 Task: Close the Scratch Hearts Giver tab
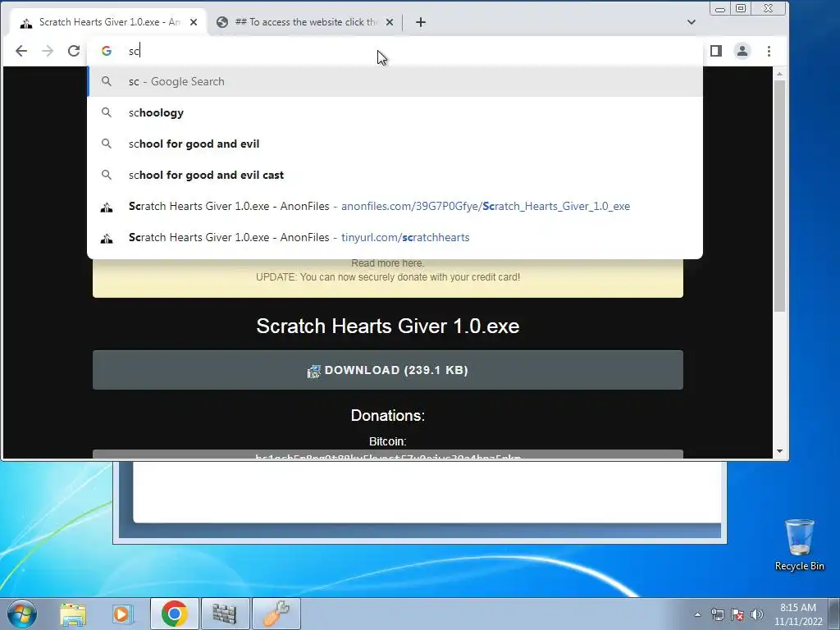click(194, 22)
